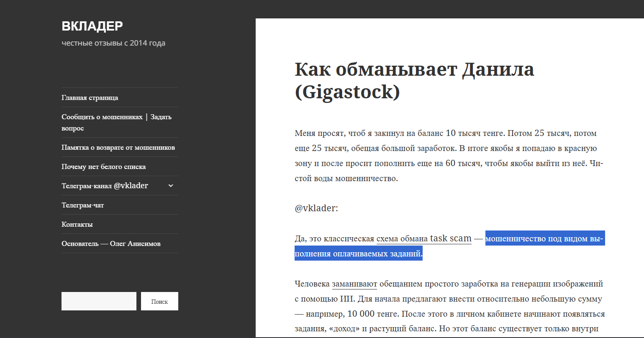644x338 pixels.
Task: Open Памятка о возврате от мошенников
Action: click(x=118, y=147)
